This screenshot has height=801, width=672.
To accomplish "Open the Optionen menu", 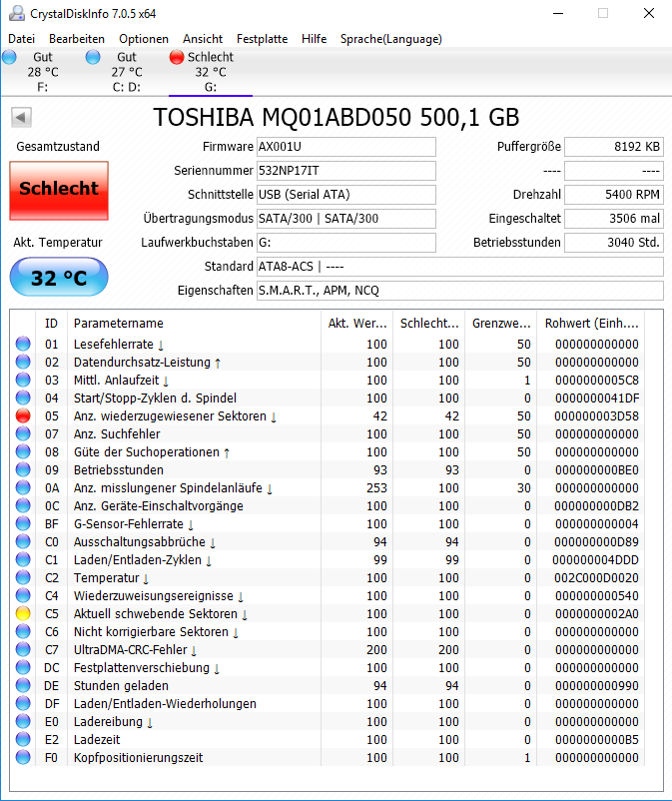I will 144,39.
